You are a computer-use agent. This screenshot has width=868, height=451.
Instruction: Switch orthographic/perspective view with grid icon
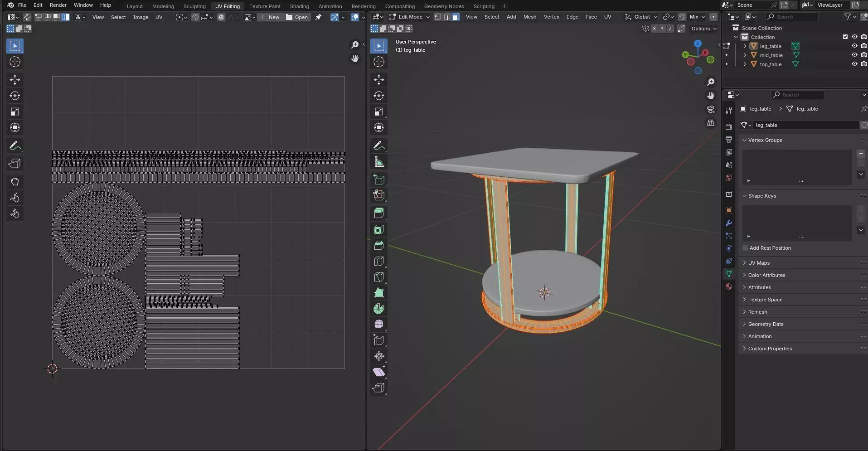(711, 123)
